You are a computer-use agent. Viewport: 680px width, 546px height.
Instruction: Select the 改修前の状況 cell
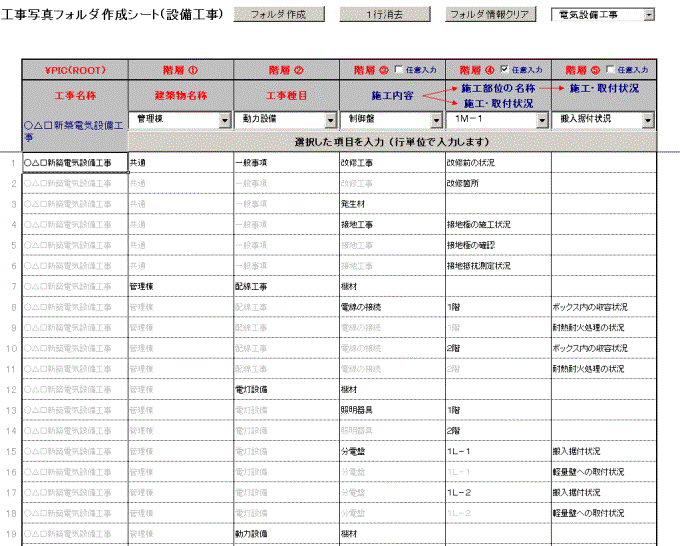(x=498, y=163)
